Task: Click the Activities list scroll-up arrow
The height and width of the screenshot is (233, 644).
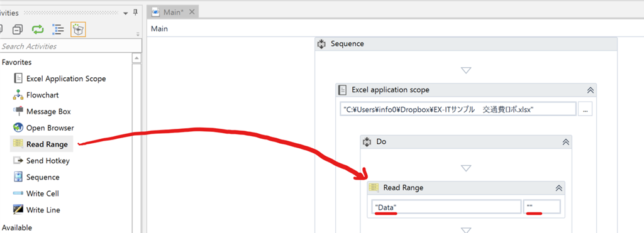Action: tap(136, 58)
